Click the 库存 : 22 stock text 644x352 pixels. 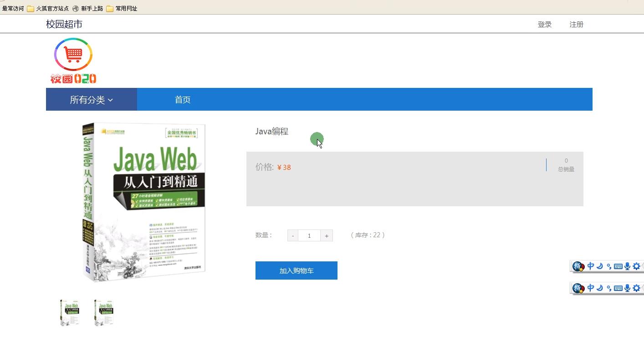click(368, 235)
